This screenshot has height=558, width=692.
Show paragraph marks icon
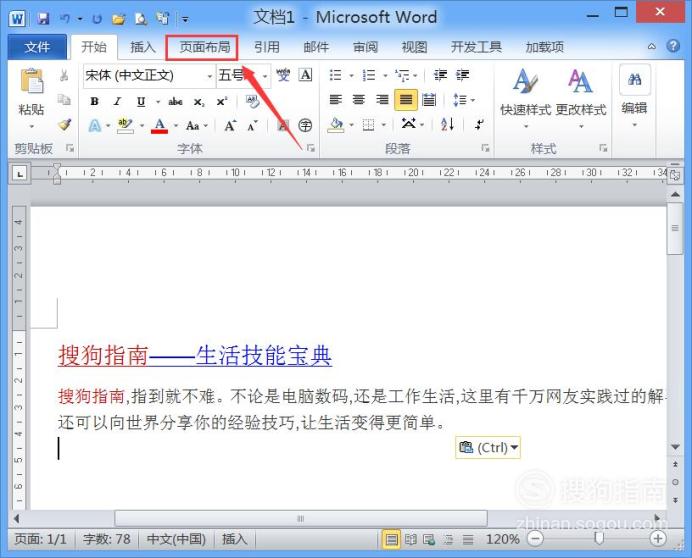pos(479,124)
